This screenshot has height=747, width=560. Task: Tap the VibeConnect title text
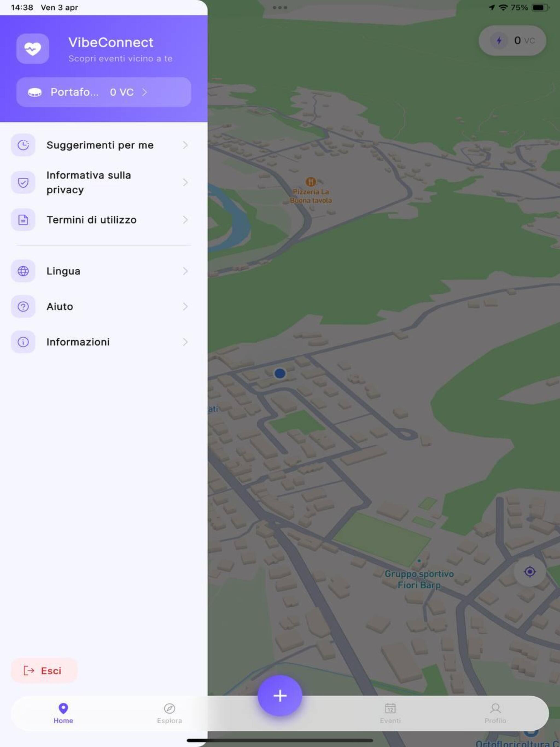point(111,43)
